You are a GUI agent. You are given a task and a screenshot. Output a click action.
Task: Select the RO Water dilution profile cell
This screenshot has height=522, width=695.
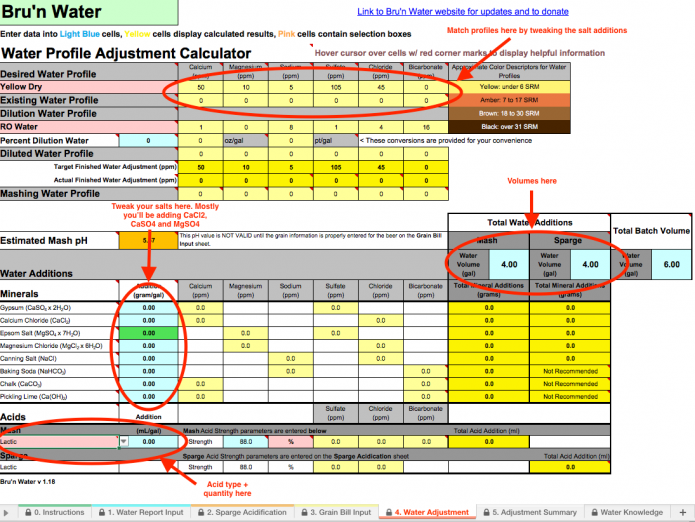(89, 127)
